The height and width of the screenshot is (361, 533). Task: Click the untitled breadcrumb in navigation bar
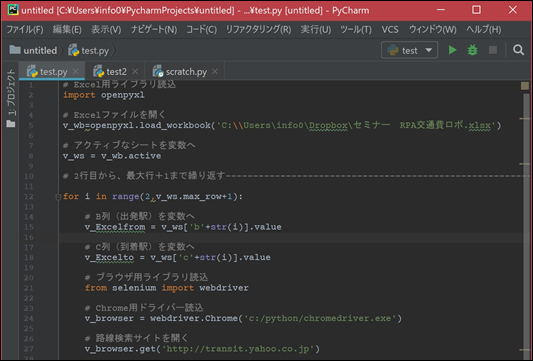click(33, 50)
